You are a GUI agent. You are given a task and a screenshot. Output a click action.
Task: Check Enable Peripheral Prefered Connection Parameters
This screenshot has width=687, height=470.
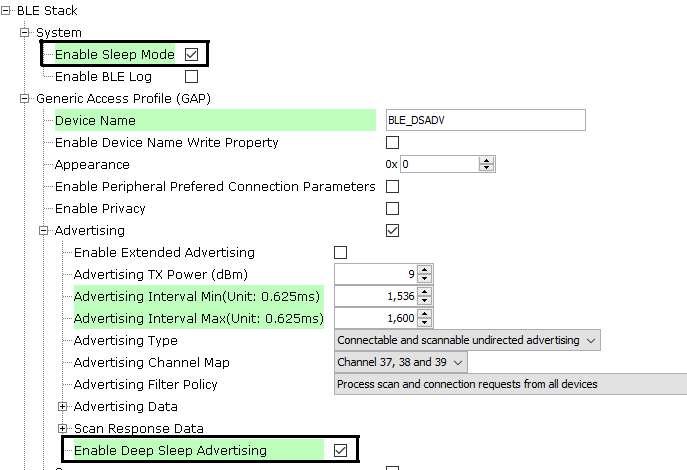click(392, 186)
